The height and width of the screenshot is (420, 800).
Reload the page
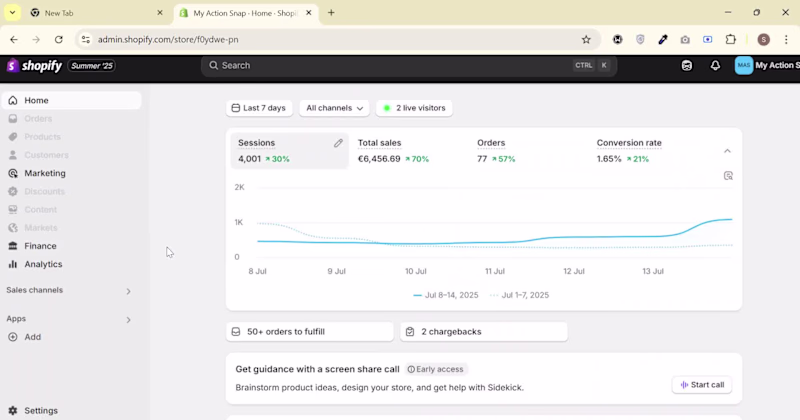pos(59,39)
